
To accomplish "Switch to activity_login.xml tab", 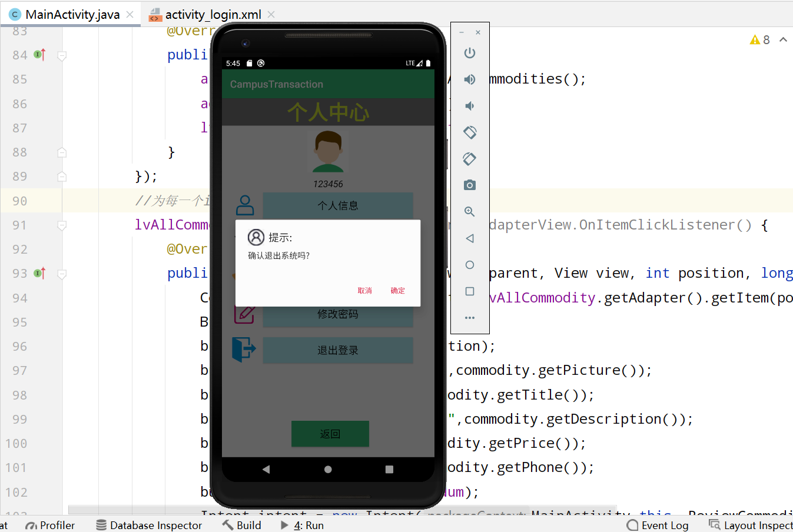I will 213,15.
